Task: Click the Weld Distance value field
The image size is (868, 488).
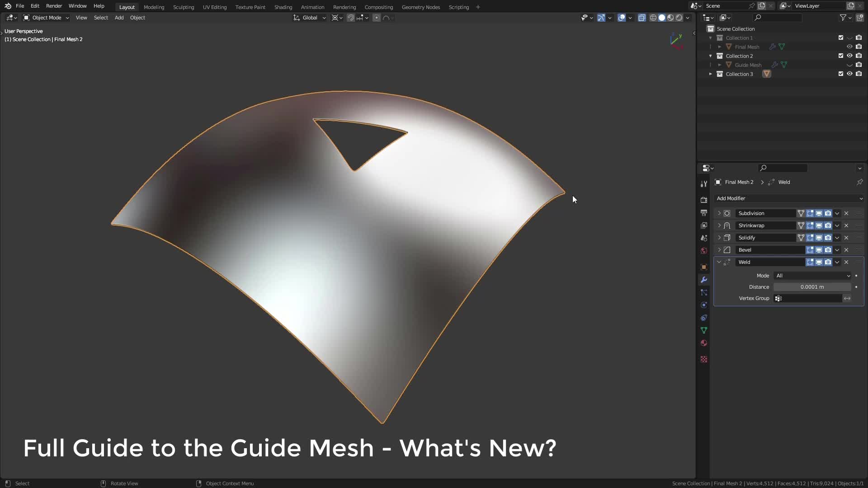Action: 812,287
